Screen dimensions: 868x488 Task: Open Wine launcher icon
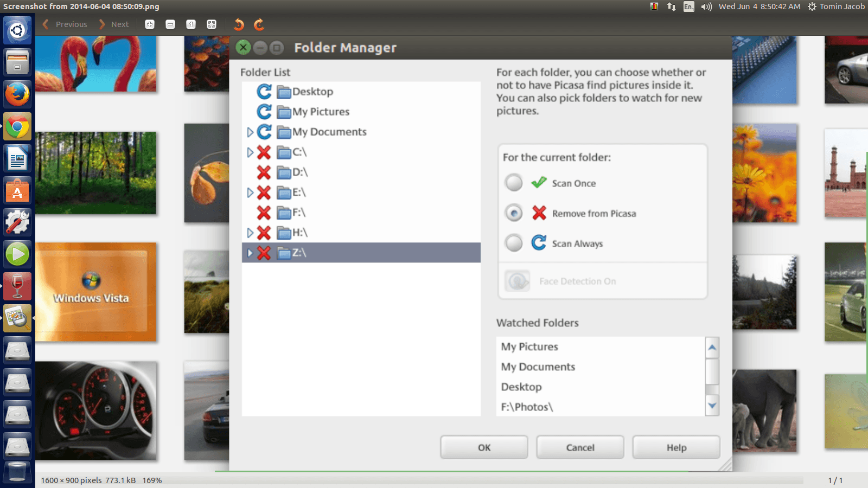(x=17, y=286)
